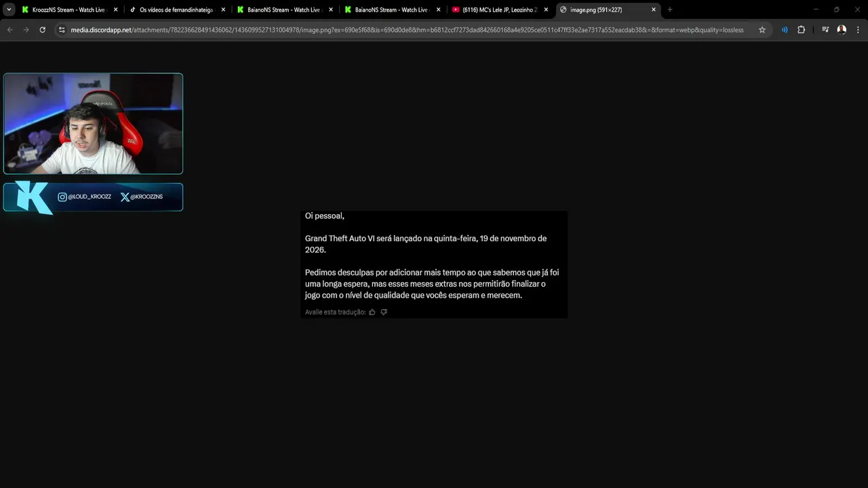Image resolution: width=868 pixels, height=488 pixels.
Task: Click the thumbs up rating icon
Action: [x=372, y=312]
